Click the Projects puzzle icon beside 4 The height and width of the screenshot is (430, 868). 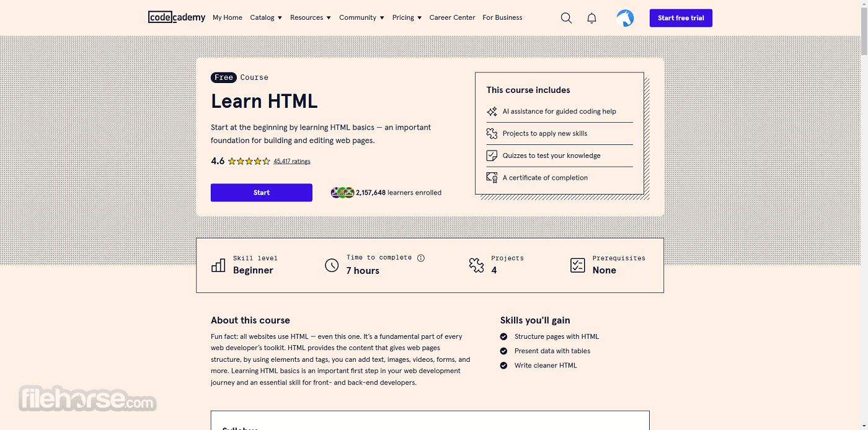tap(476, 265)
